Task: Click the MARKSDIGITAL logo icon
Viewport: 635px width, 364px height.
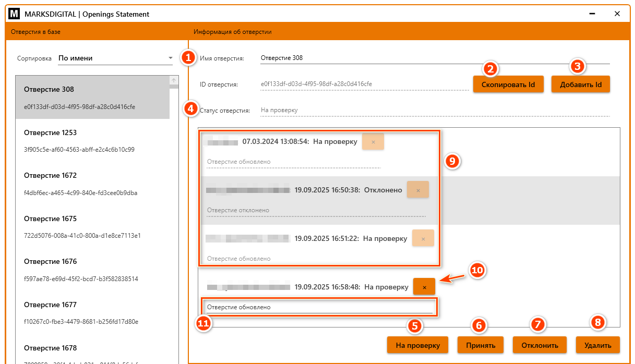Action: (x=14, y=14)
